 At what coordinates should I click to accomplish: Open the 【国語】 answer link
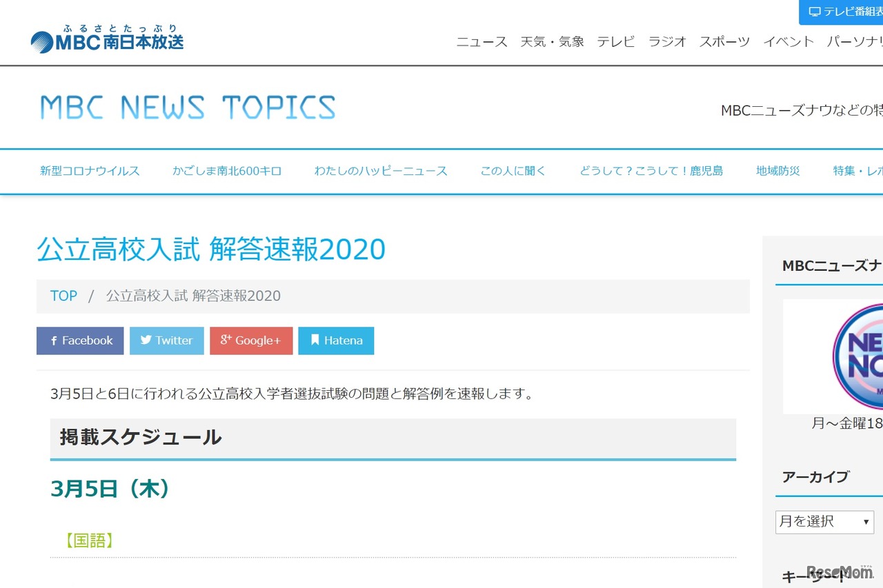(x=88, y=540)
